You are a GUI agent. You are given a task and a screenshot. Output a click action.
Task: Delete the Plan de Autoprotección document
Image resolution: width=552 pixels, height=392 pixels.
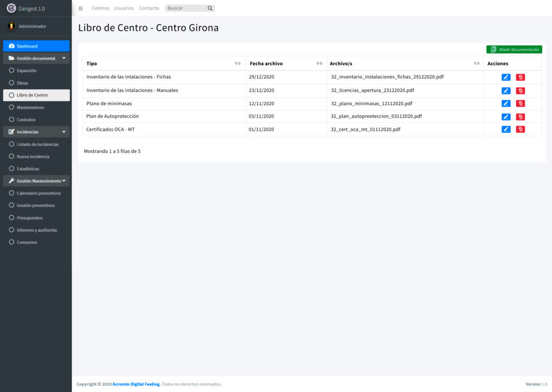tap(520, 116)
